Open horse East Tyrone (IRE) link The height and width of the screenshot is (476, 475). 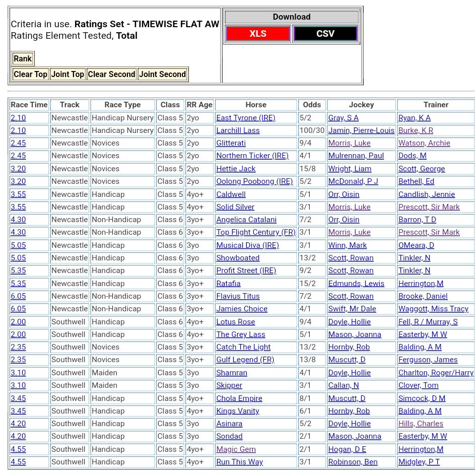(246, 118)
